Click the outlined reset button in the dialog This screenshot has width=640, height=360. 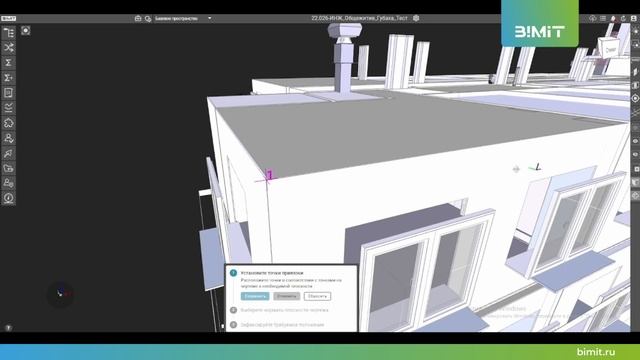(317, 296)
